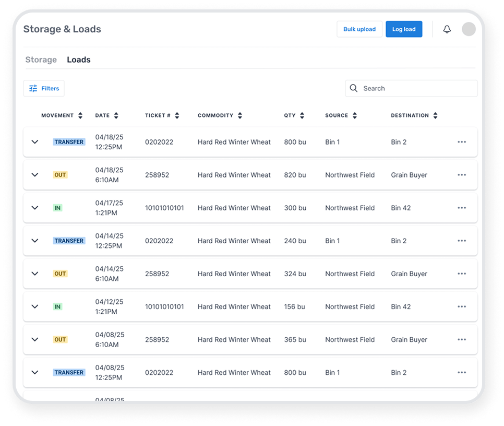Open the user profile avatar

coord(469,29)
